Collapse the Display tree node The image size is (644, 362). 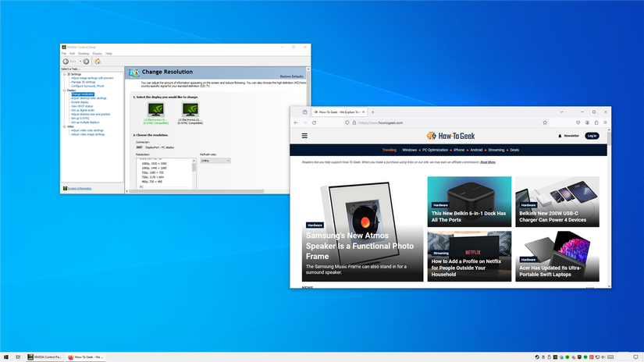(65, 90)
